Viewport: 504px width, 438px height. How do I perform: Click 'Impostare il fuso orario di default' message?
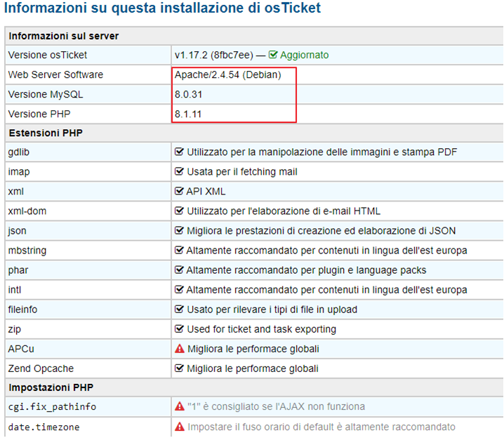pos(321,427)
